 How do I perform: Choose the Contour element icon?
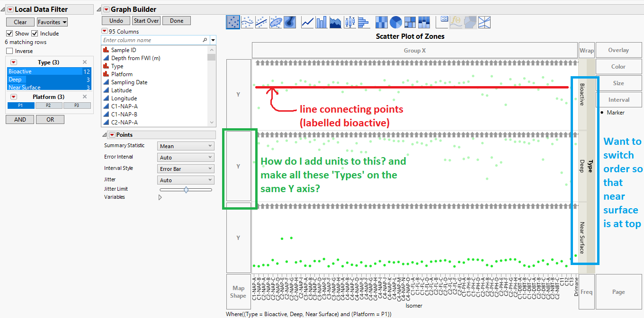(289, 22)
